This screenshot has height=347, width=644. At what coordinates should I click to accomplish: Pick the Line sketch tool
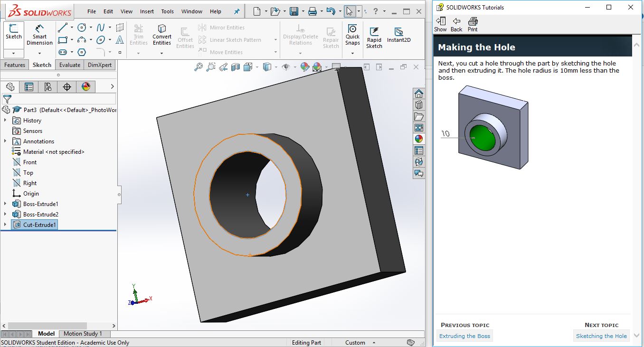63,28
